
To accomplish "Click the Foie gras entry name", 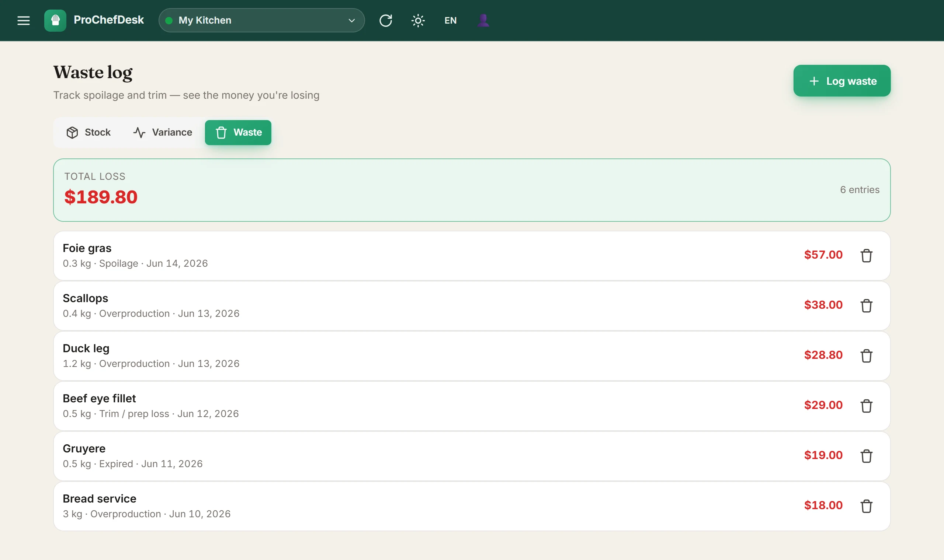I will point(87,248).
